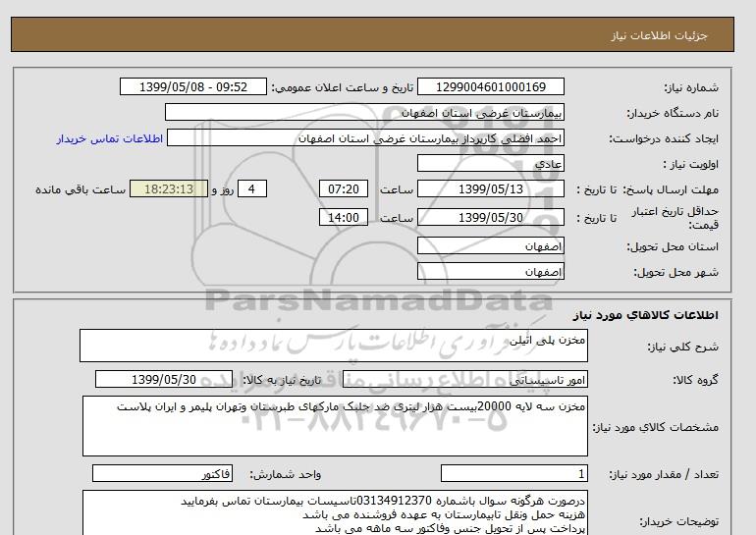Screen dimensions: 756x535
Task: Click the general description box مخزن پلی اتیلن
Action: point(334,346)
